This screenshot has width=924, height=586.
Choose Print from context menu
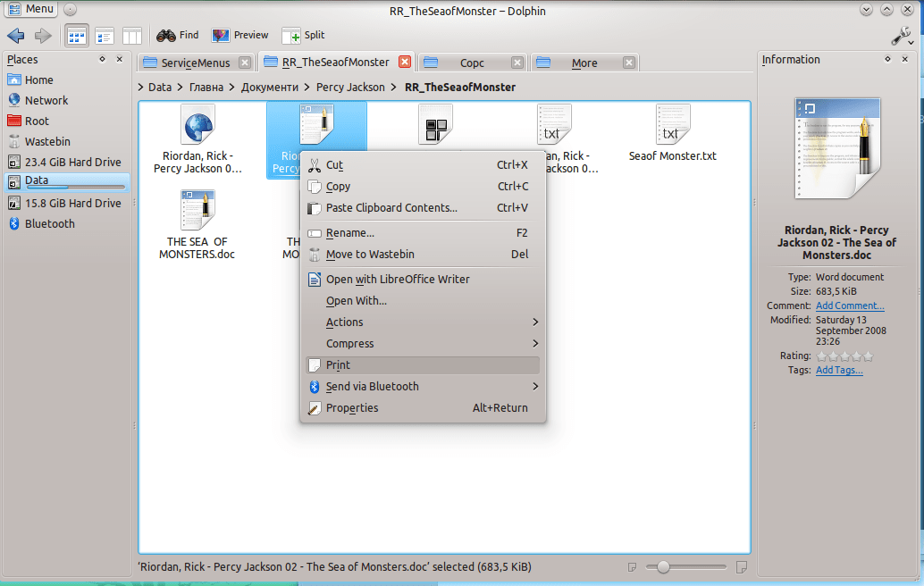pyautogui.click(x=423, y=365)
